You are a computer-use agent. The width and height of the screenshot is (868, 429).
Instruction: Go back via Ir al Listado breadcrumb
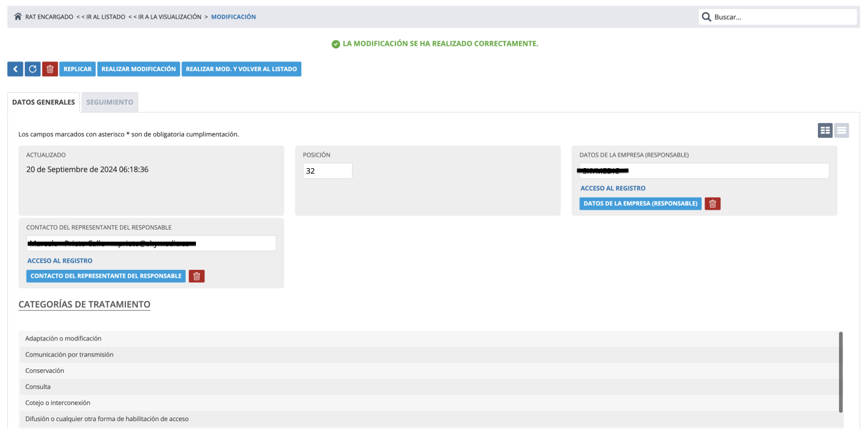point(100,17)
